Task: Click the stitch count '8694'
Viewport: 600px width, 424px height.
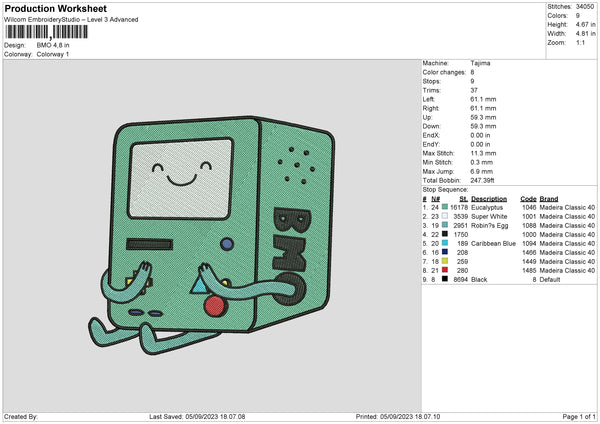Action: (461, 279)
